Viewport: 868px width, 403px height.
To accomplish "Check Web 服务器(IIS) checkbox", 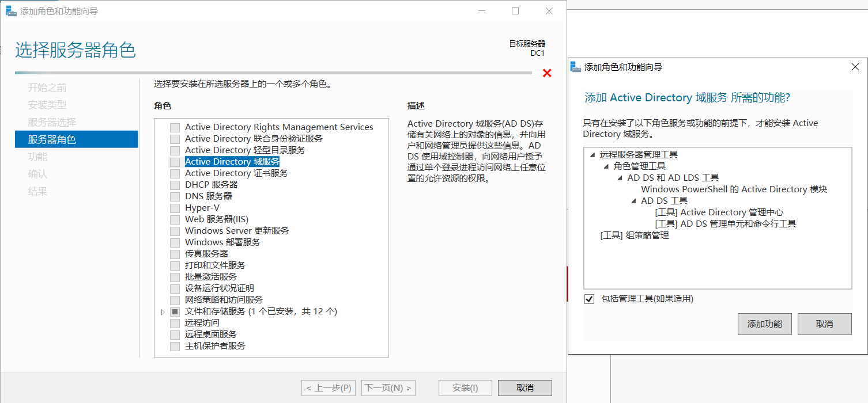I will 175,219.
